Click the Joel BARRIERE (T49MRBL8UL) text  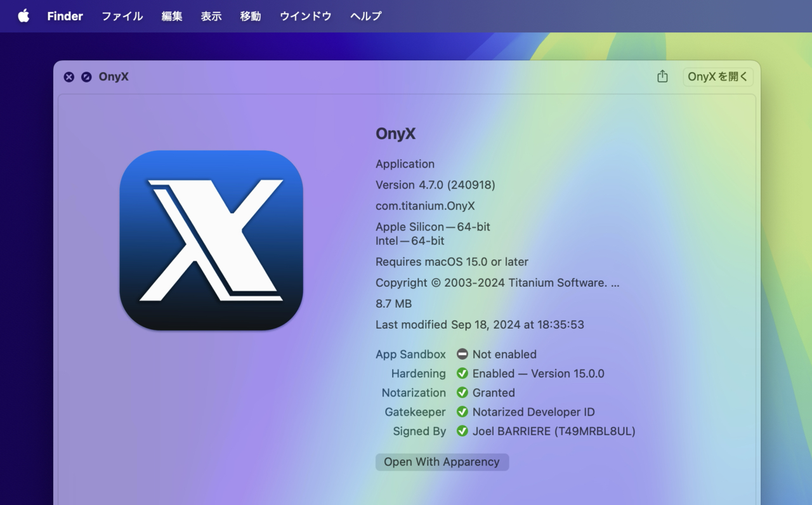[x=554, y=431]
